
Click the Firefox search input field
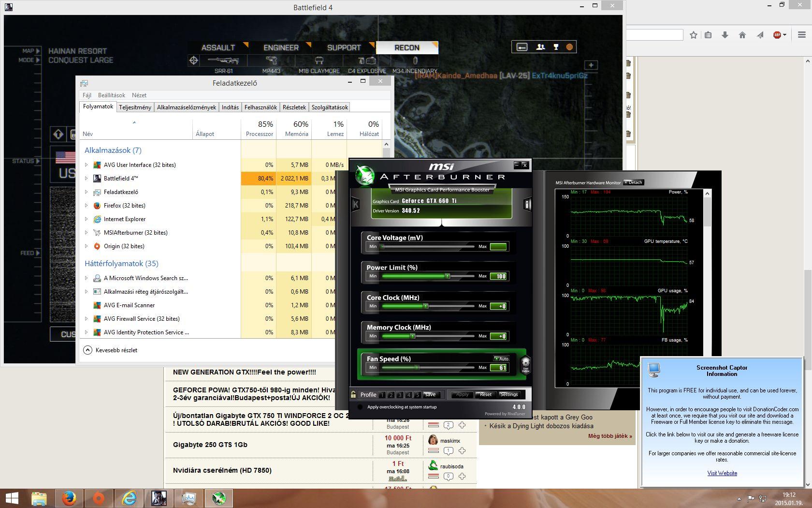click(654, 35)
